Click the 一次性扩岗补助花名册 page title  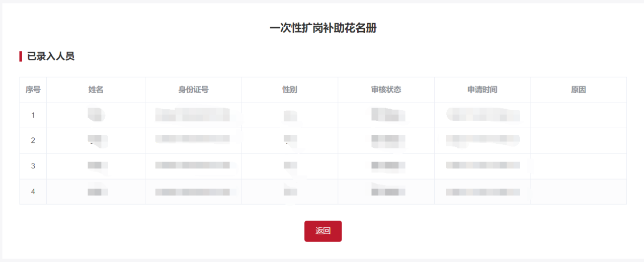pyautogui.click(x=323, y=28)
